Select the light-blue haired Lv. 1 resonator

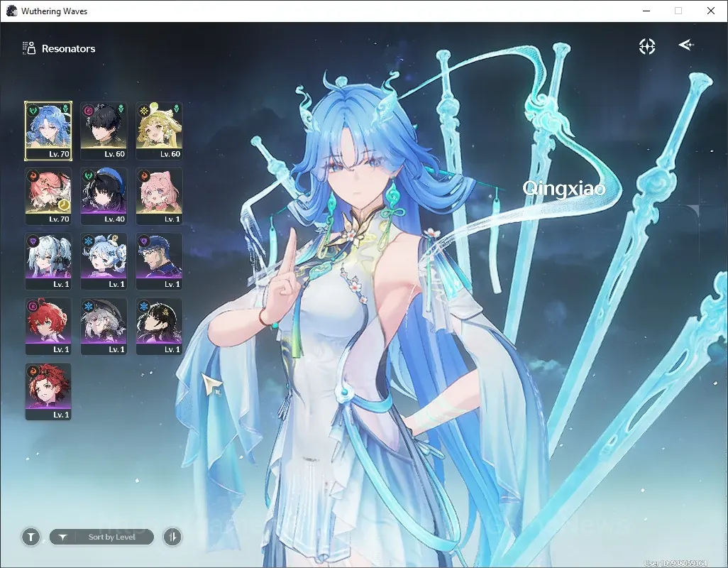(104, 261)
